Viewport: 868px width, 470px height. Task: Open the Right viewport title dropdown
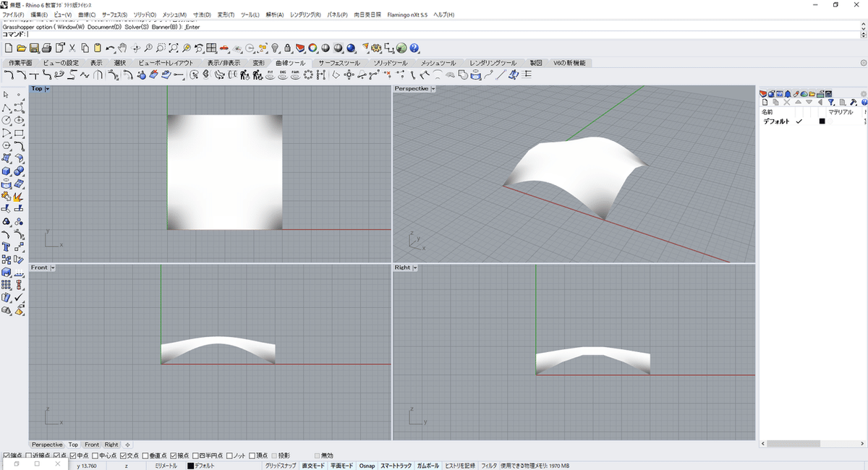(417, 268)
